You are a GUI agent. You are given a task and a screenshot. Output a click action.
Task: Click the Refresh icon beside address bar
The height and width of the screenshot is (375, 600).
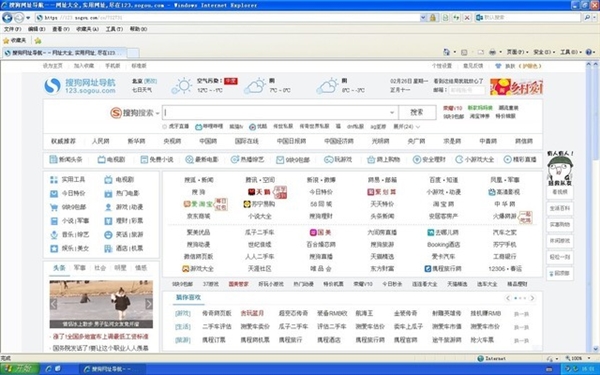click(456, 18)
